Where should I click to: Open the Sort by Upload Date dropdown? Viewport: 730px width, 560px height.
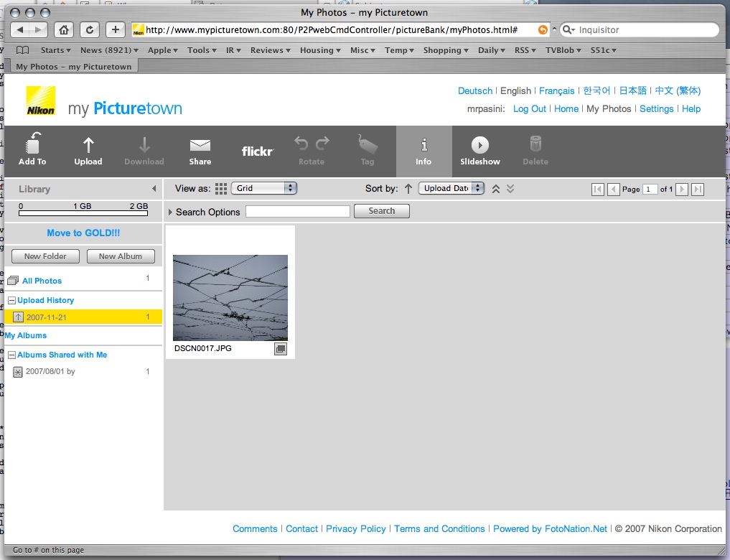click(451, 188)
